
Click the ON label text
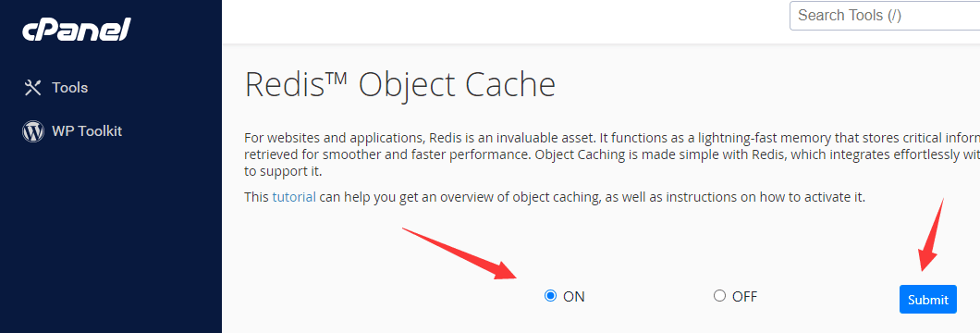point(574,297)
